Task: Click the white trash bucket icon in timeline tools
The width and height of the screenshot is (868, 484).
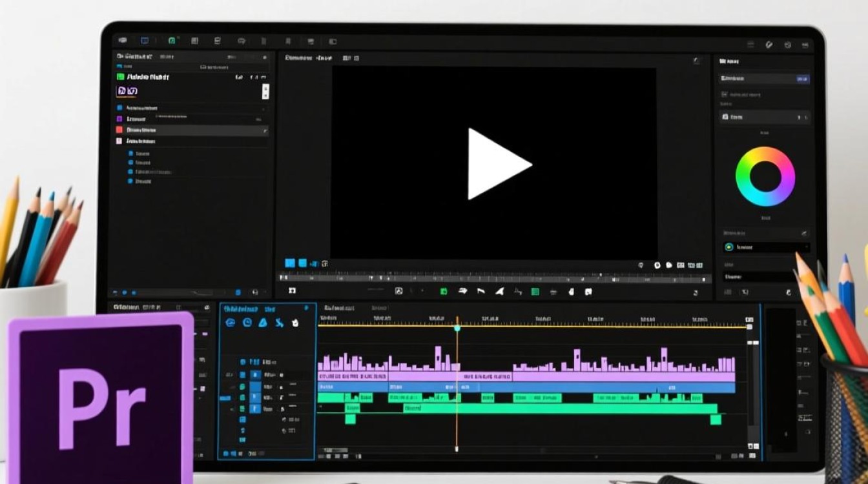Action: tap(295, 323)
